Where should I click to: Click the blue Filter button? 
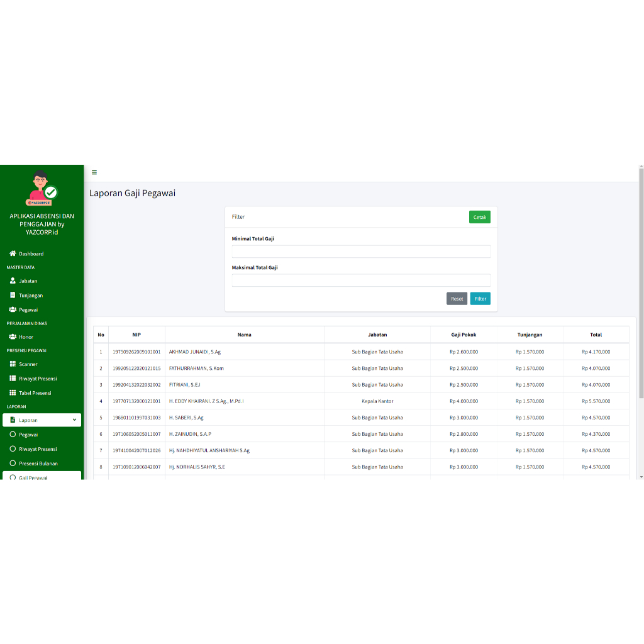480,299
